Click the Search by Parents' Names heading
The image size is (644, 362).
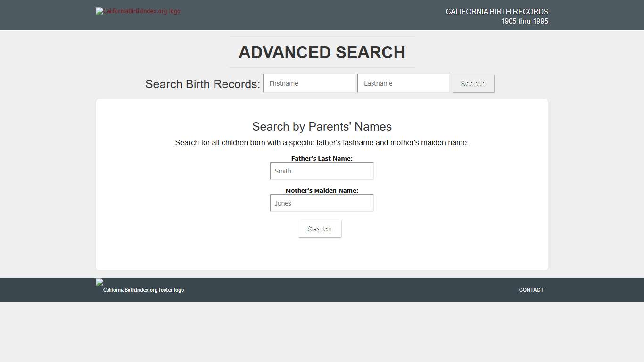(x=322, y=126)
